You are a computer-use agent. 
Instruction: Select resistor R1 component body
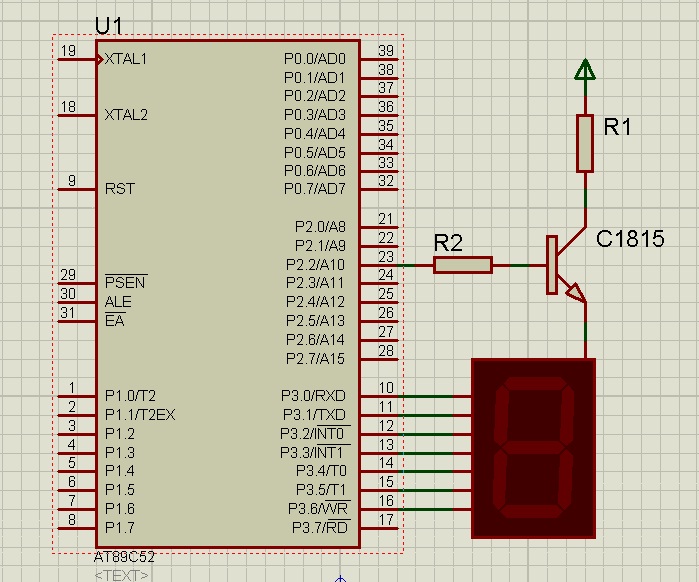(x=585, y=143)
